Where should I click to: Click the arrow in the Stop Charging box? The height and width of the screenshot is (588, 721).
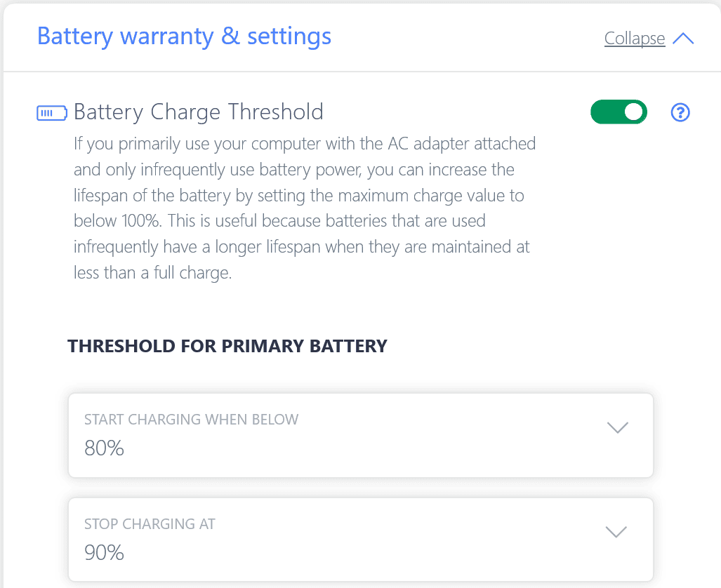coord(616,532)
